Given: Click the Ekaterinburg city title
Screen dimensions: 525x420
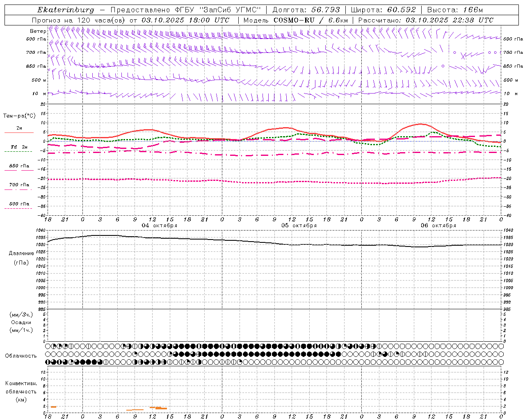Looking at the screenshot, I should 66,10.
